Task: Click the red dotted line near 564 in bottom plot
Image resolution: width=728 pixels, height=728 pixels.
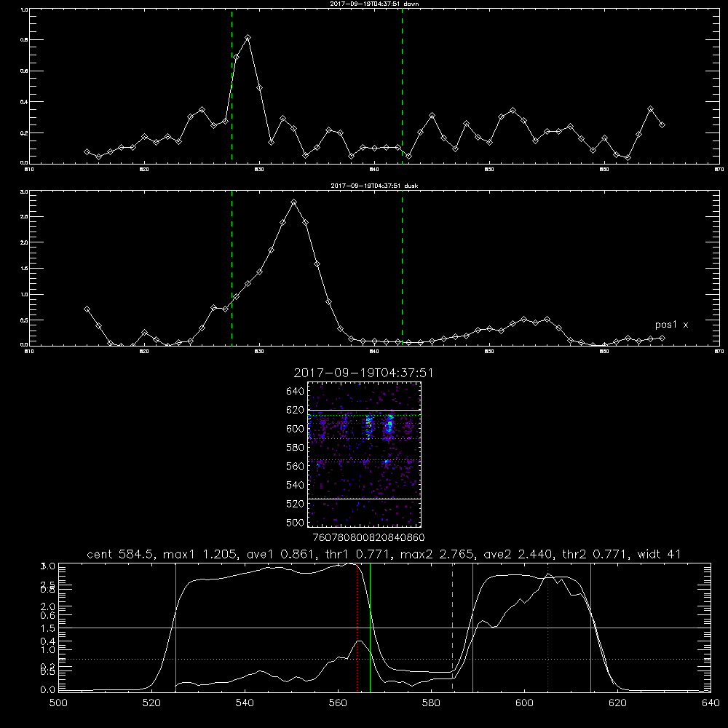Action: coord(357,628)
